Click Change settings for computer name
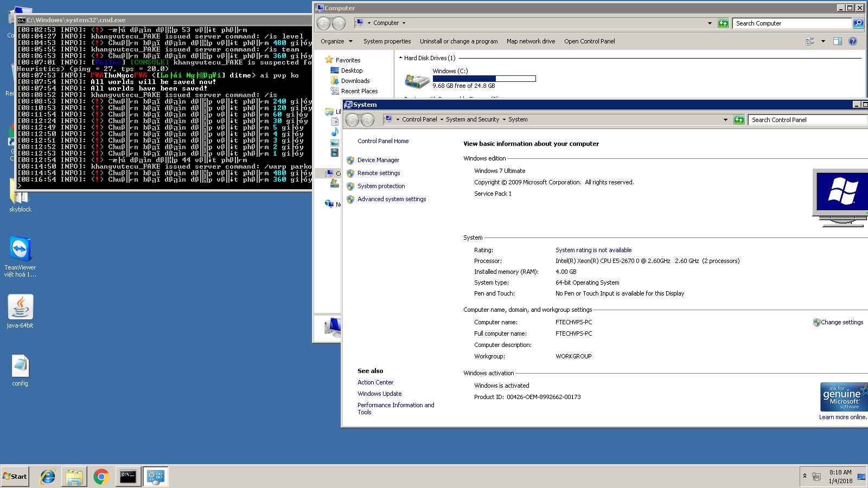The height and width of the screenshot is (488, 868). pyautogui.click(x=841, y=322)
